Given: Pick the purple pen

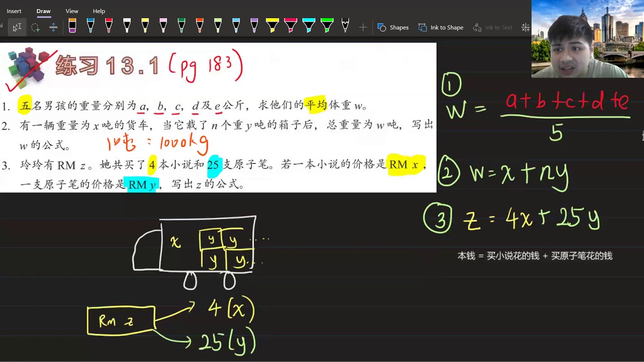Looking at the screenshot, I should 254,26.
